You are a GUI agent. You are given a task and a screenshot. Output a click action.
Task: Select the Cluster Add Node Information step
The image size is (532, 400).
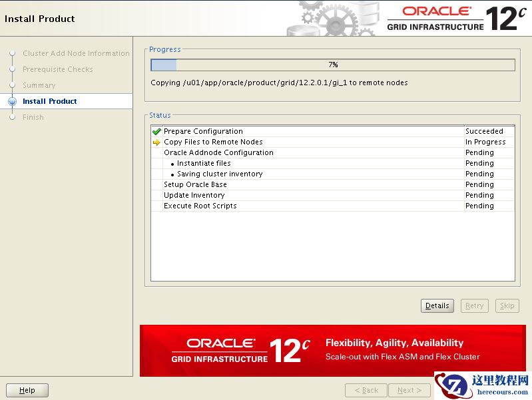tap(76, 53)
